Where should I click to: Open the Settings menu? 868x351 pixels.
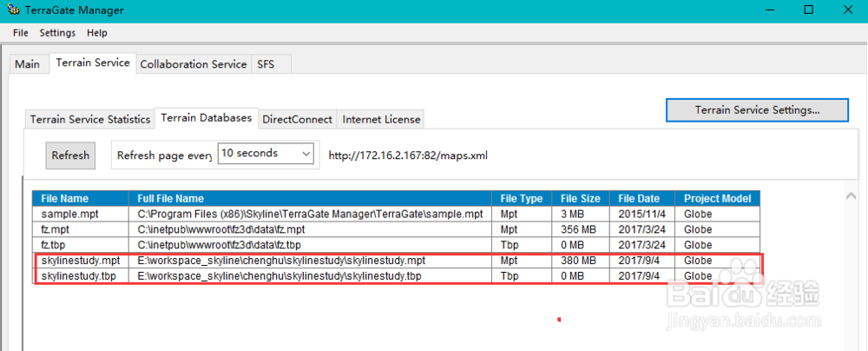coord(57,33)
